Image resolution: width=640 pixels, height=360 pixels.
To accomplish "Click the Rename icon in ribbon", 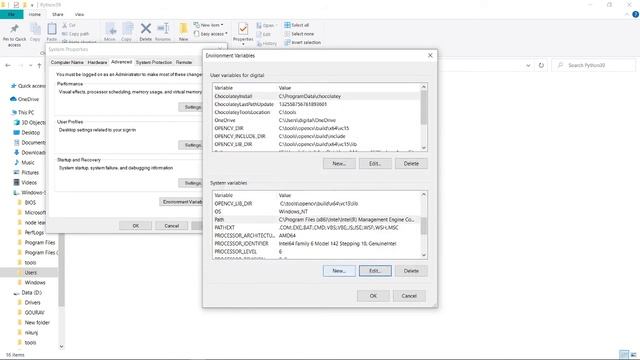I will (163, 29).
